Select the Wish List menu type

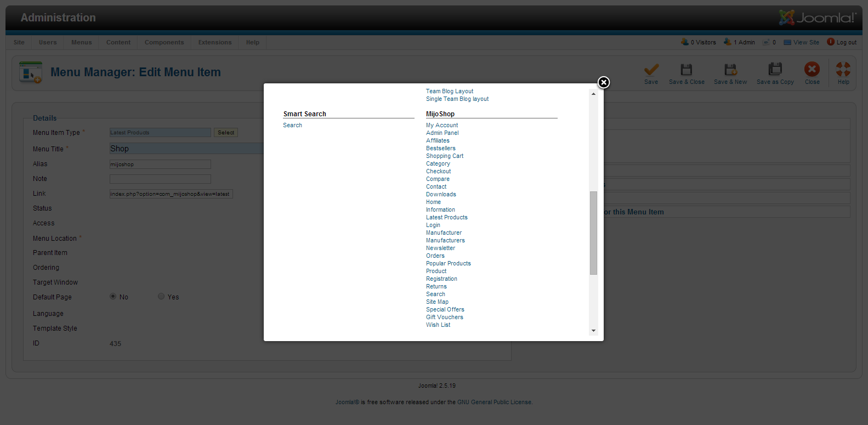click(438, 325)
